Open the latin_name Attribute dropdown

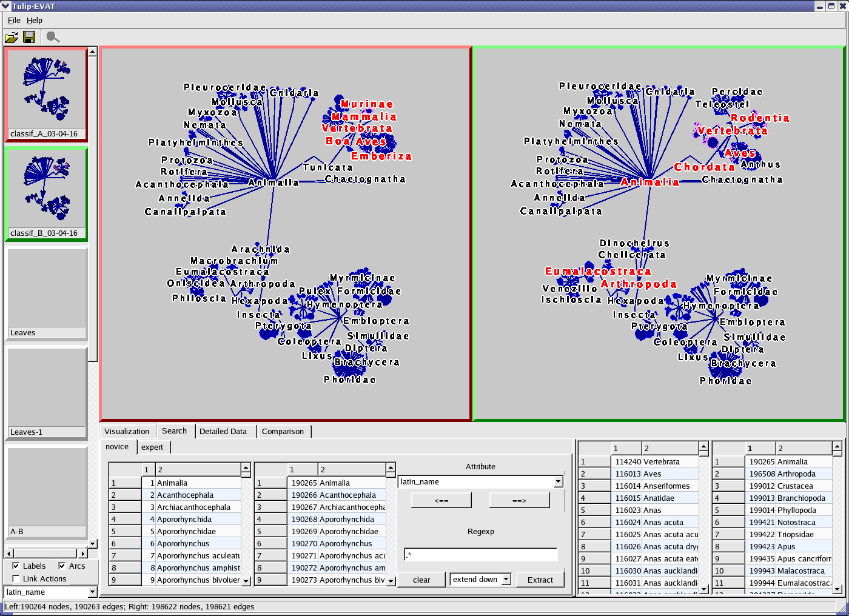click(x=557, y=482)
